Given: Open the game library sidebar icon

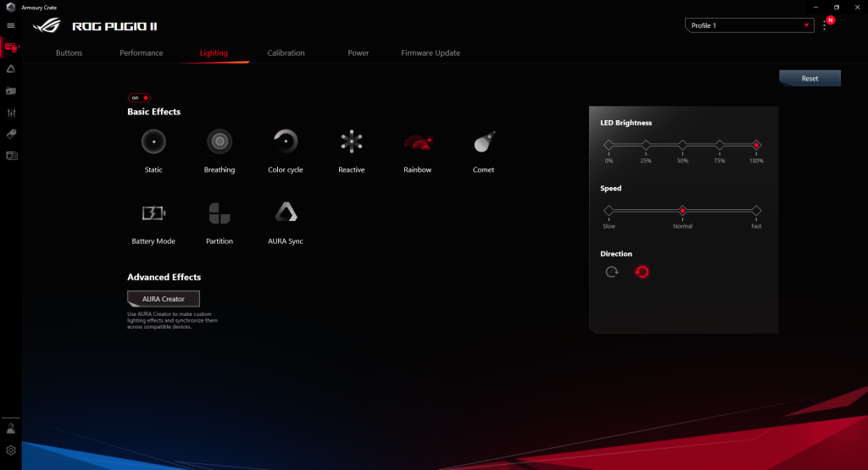Looking at the screenshot, I should pyautogui.click(x=10, y=91).
